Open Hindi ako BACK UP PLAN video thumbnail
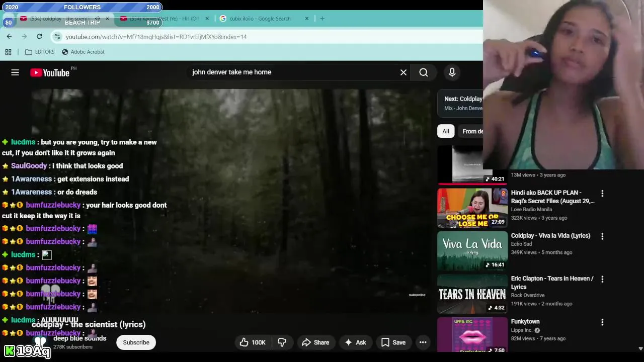This screenshot has width=644, height=362. 472,208
